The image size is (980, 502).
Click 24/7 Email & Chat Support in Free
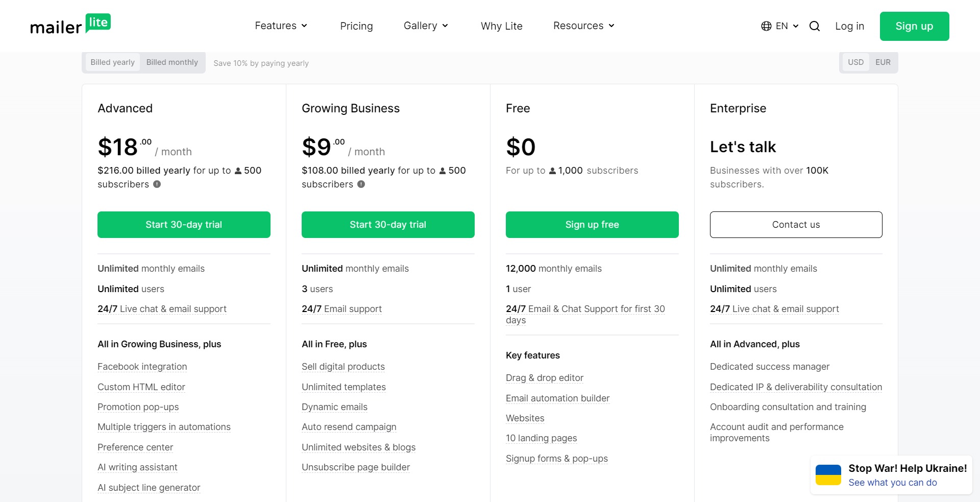pyautogui.click(x=585, y=315)
